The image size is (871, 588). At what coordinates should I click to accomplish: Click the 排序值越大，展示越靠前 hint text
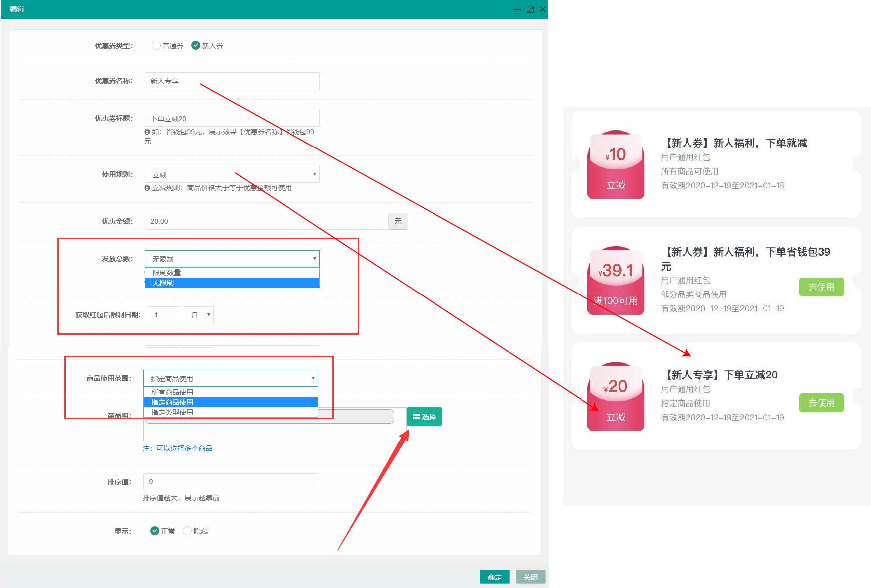point(181,498)
